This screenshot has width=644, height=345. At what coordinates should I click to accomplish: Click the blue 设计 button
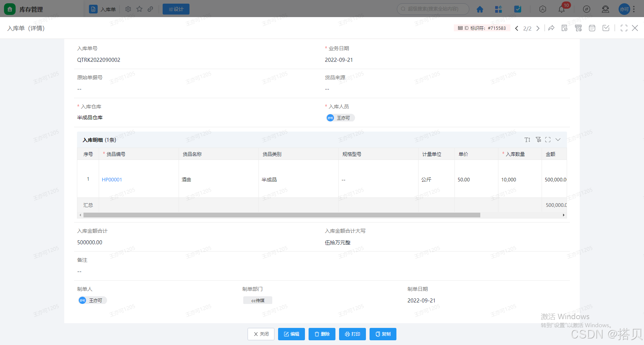coord(176,9)
